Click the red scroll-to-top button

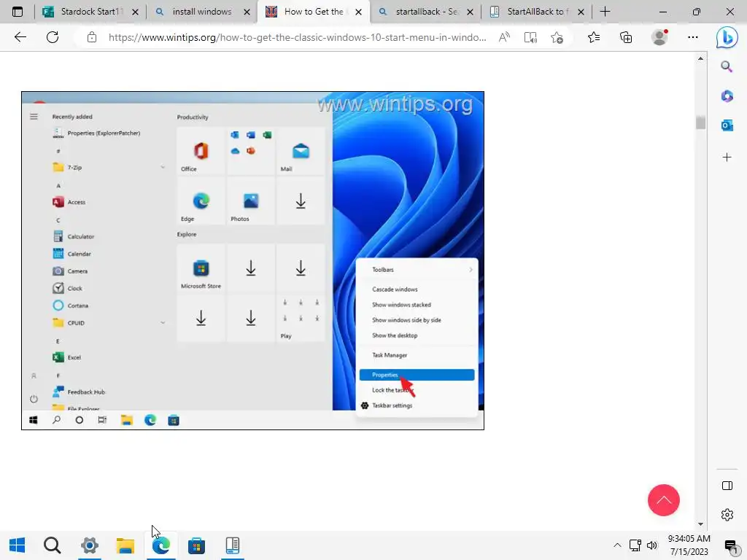664,500
